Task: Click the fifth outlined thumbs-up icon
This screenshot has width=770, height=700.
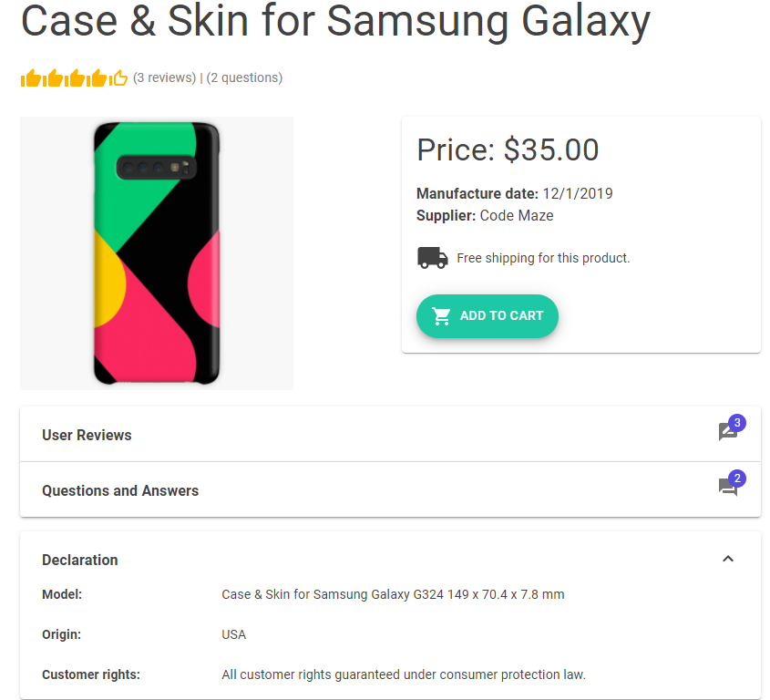Action: [118, 78]
